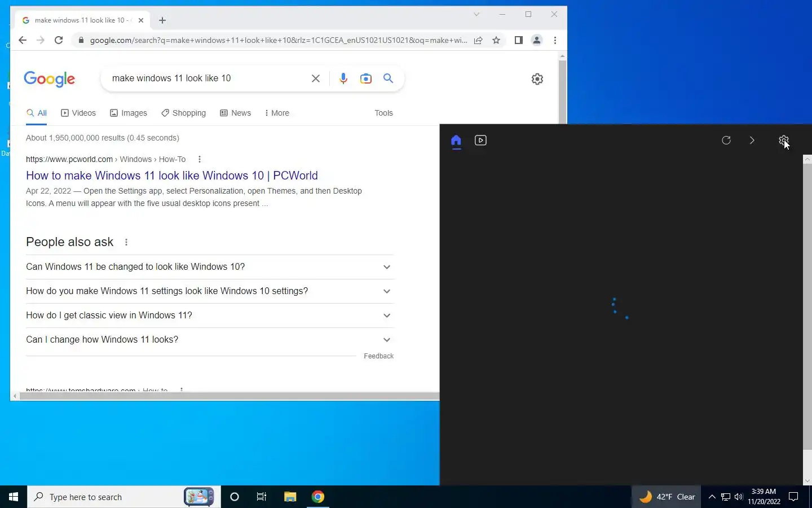Open the widgets panel video tab icon
812x508 pixels.
tap(480, 140)
